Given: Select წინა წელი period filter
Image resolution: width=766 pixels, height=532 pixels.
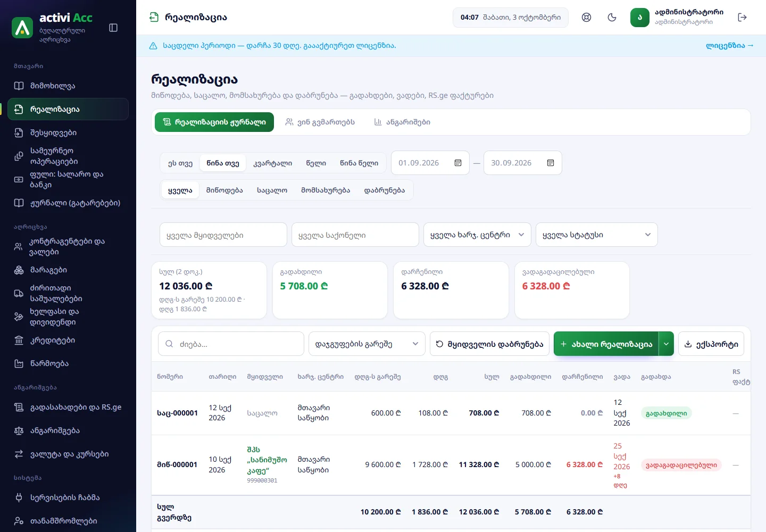Looking at the screenshot, I should coord(359,163).
